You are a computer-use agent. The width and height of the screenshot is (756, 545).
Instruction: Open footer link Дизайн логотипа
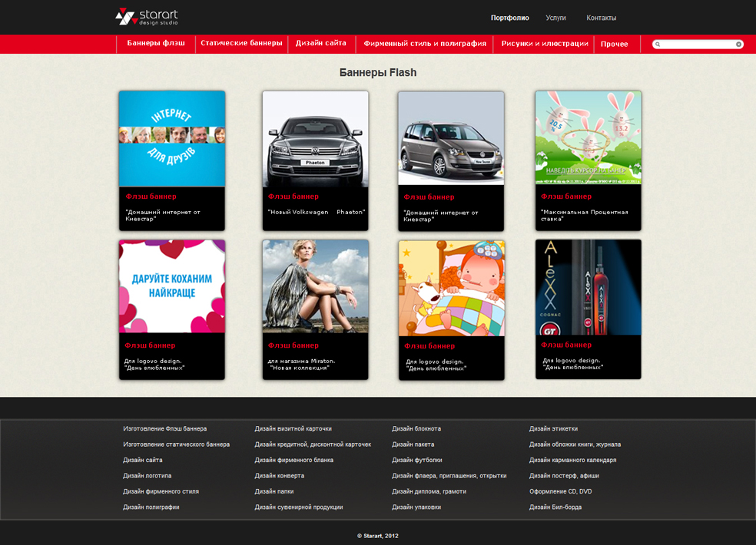pos(147,476)
